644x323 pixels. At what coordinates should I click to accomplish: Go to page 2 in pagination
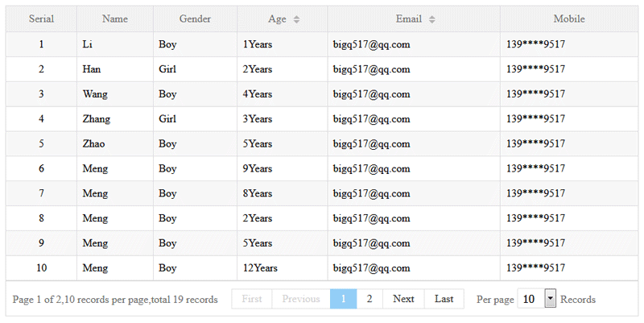click(x=369, y=299)
